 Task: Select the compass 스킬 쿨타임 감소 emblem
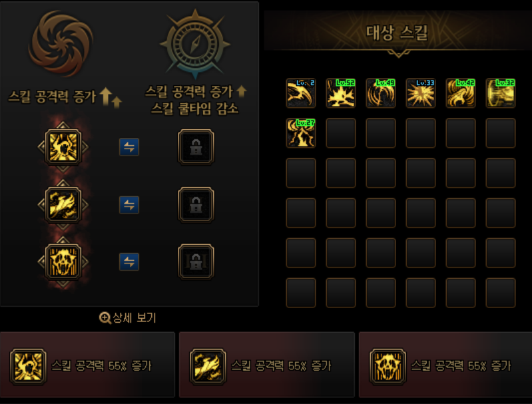(195, 43)
